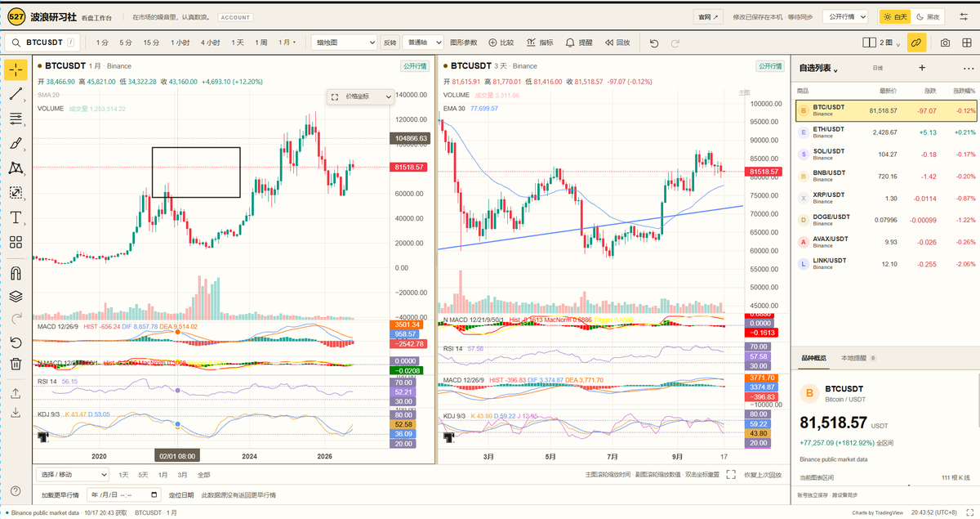Select the 1天 timeframe

point(238,43)
